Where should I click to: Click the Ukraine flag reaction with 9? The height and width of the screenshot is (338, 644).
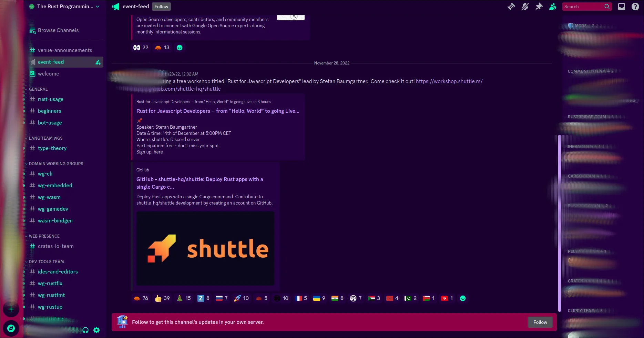tap(319, 298)
